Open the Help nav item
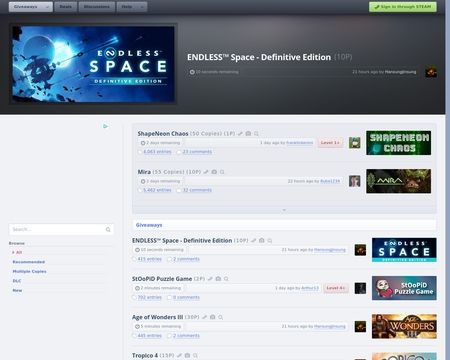 pyautogui.click(x=127, y=7)
